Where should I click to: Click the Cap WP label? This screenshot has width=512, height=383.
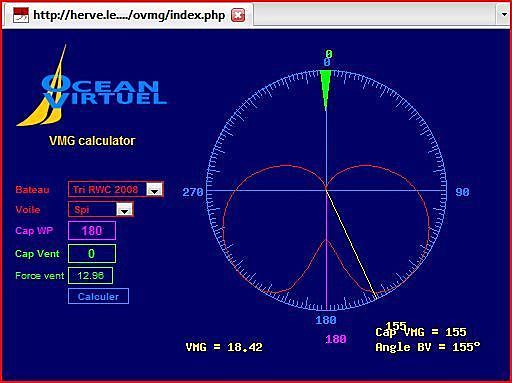point(34,231)
